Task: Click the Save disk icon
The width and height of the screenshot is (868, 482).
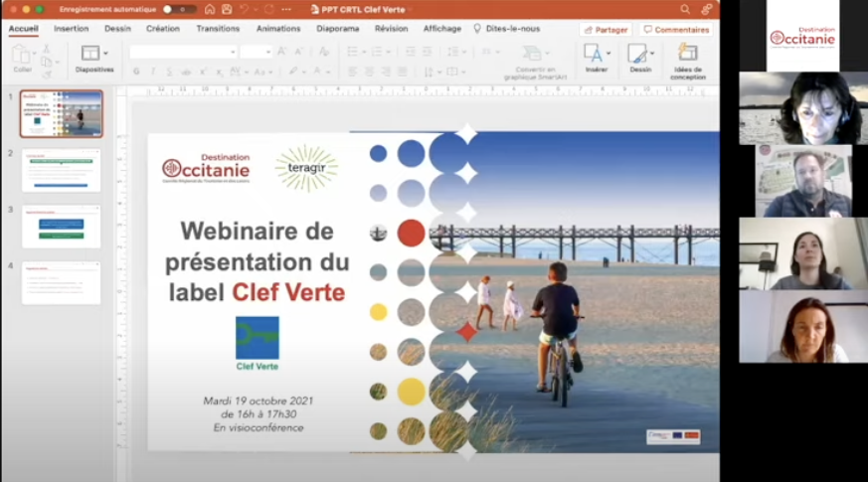Action: coord(227,9)
